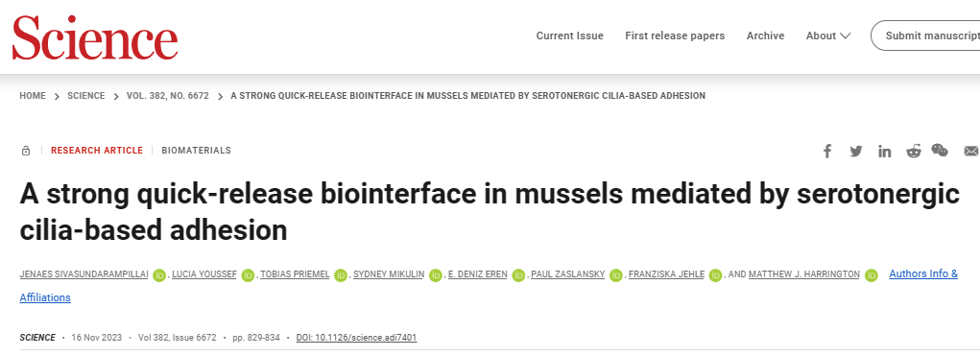980x356 pixels.
Task: Open ORCID icon next to Matthew J. Harrington
Action: [x=871, y=274]
